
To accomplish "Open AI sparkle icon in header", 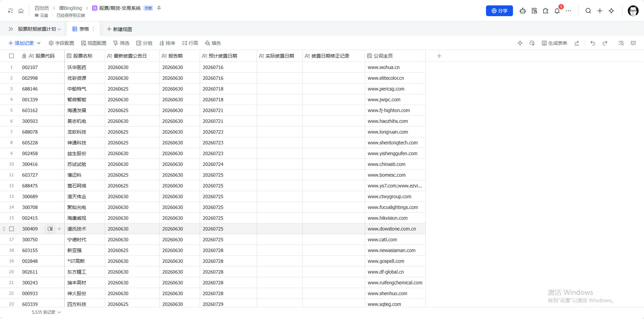I will [611, 11].
